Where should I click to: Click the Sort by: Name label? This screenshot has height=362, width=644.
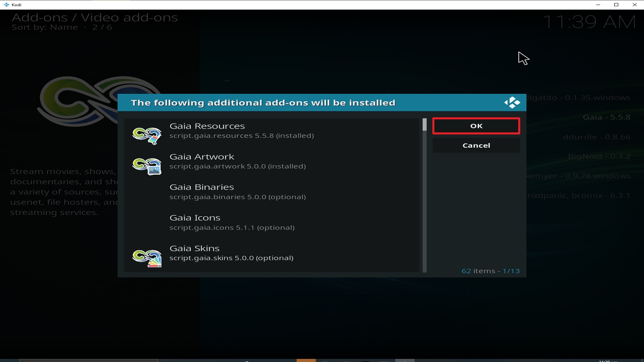[45, 27]
